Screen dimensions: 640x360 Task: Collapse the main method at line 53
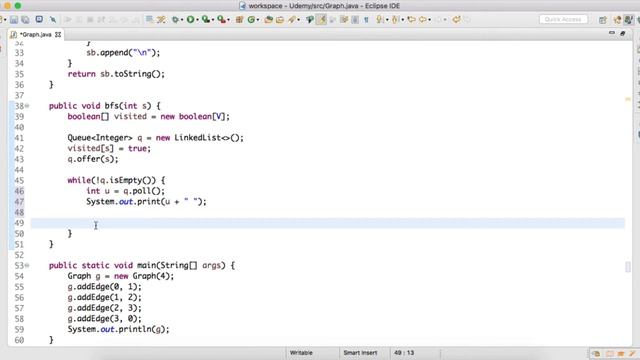point(27,265)
